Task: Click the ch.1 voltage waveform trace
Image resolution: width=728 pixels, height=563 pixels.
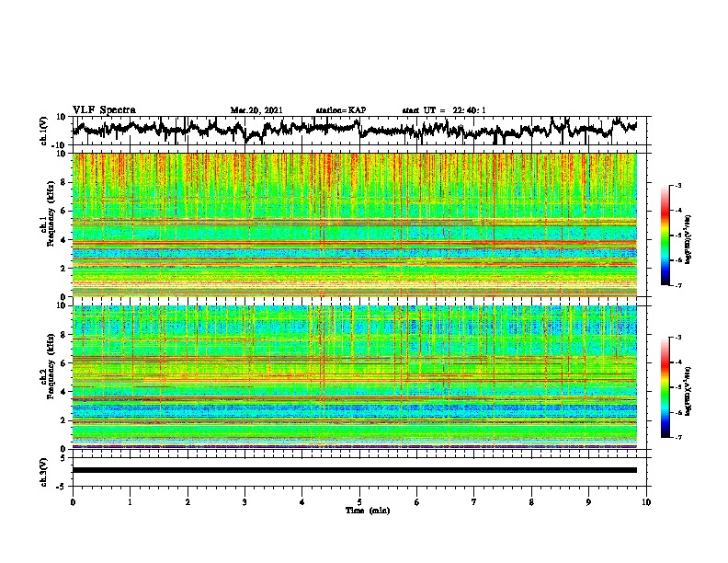Action: (354, 129)
